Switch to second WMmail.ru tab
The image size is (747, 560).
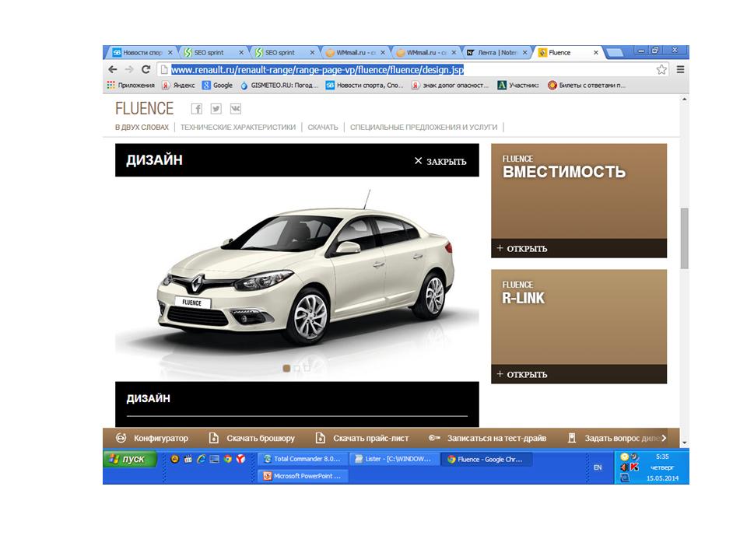(x=426, y=52)
